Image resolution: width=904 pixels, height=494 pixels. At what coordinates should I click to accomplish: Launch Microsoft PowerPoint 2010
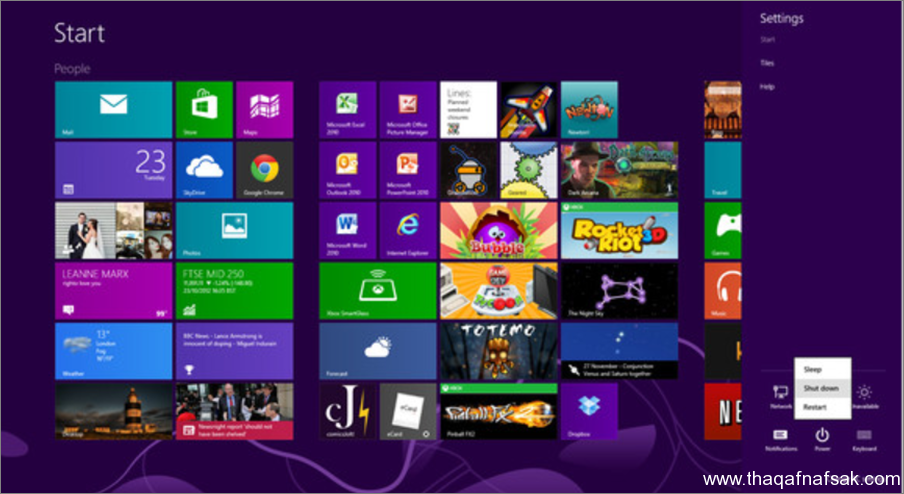pyautogui.click(x=408, y=170)
